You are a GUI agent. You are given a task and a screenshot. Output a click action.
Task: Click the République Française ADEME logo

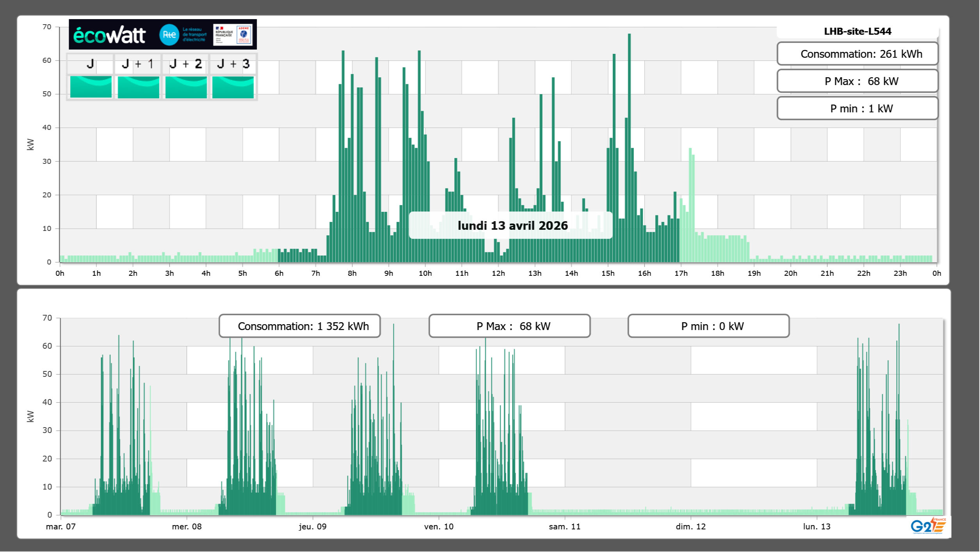point(233,35)
